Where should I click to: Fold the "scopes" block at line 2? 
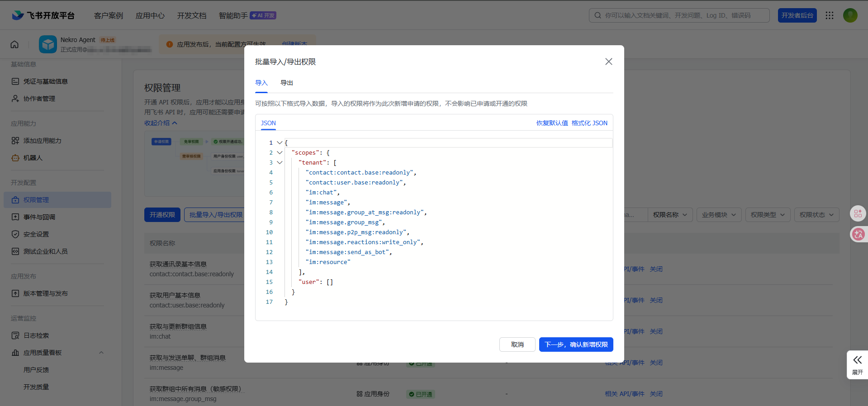[x=280, y=153]
